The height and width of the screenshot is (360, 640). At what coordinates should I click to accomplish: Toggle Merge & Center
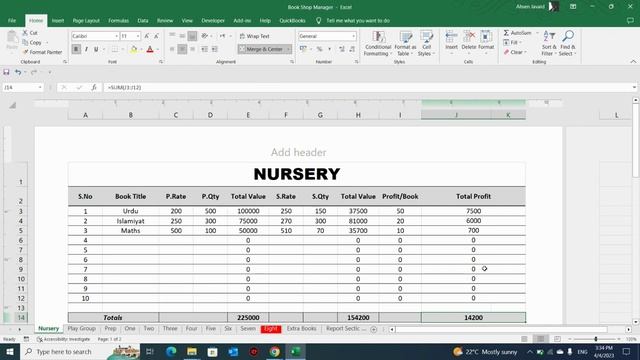click(x=261, y=49)
